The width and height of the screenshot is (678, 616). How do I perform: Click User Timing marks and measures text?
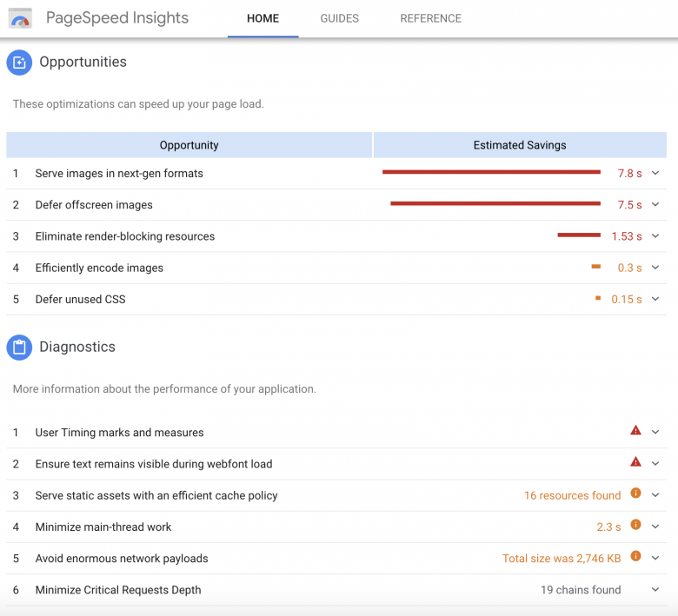(119, 433)
